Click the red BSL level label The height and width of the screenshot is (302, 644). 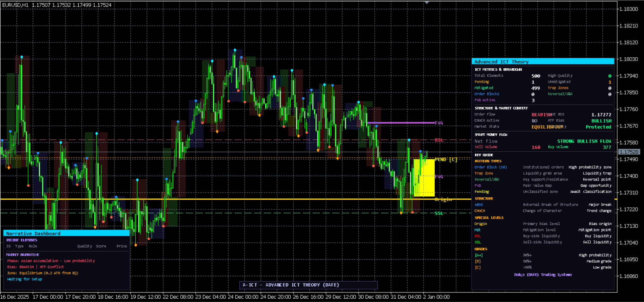click(x=439, y=140)
